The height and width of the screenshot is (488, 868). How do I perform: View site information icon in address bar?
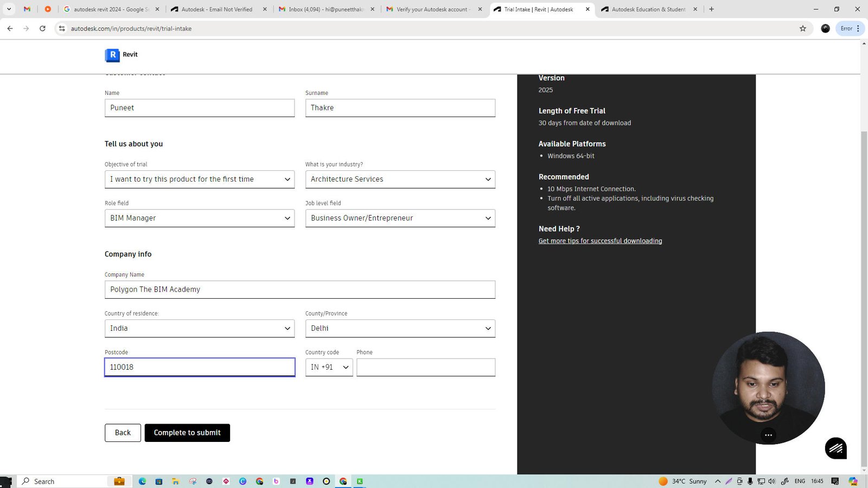click(62, 28)
